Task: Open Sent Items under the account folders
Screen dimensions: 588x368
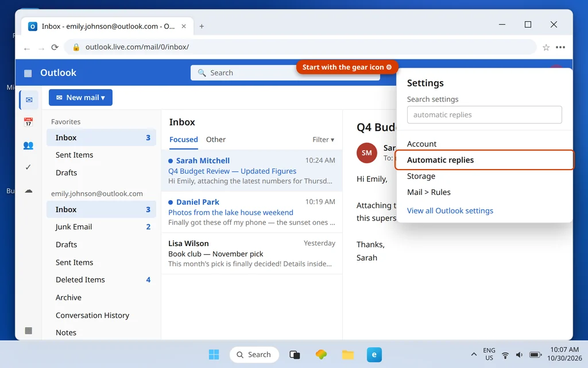Action: click(101, 262)
